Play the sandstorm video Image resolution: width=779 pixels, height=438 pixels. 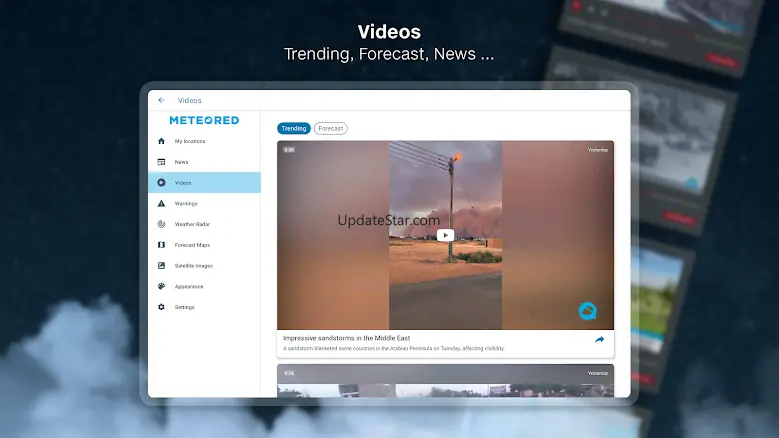[445, 235]
